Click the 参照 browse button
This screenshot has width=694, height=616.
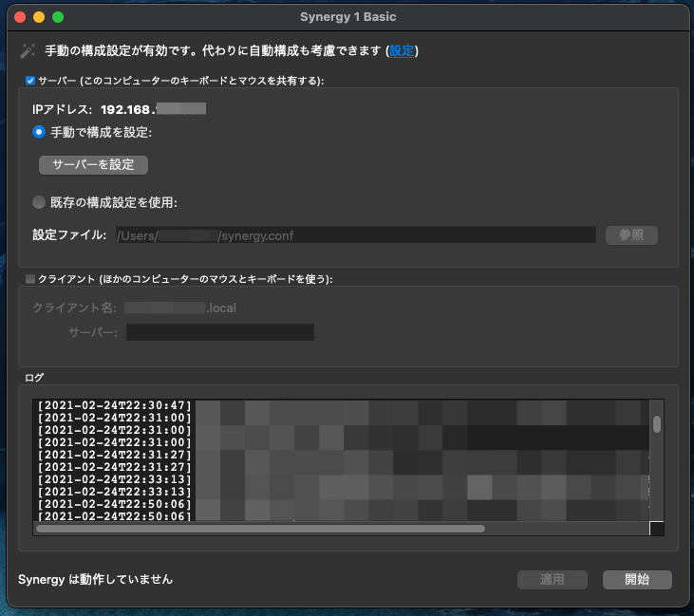pos(631,235)
